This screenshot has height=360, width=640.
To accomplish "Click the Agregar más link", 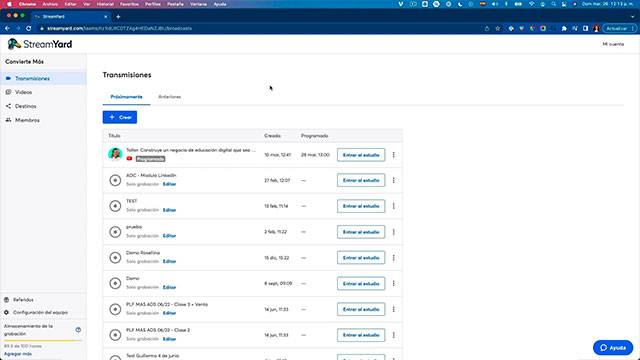I will tap(18, 354).
